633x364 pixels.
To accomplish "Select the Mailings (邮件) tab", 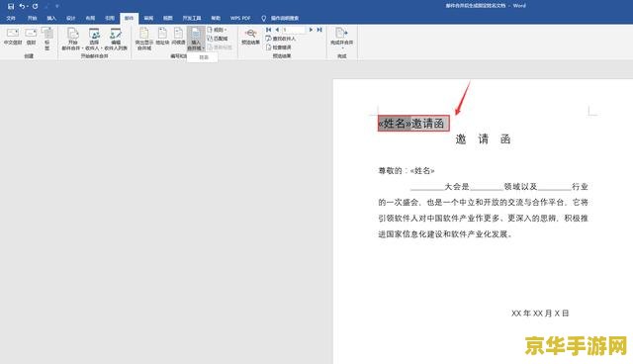I will pos(129,18).
